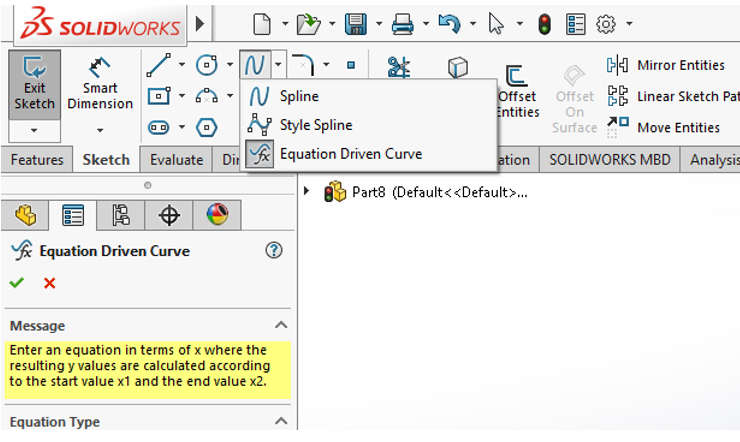Choose Equation Driven Curve from flyout
This screenshot has height=442, width=740.
(x=369, y=154)
